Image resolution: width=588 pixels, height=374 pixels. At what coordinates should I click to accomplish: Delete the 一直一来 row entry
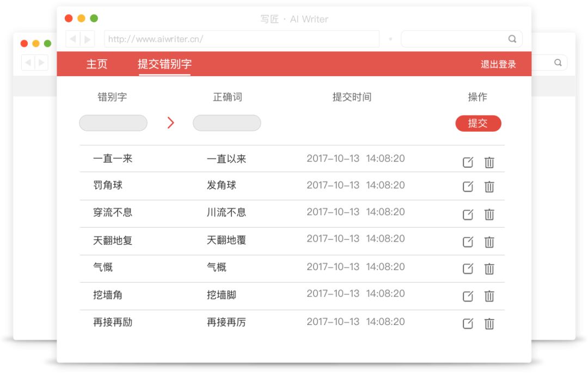click(489, 162)
